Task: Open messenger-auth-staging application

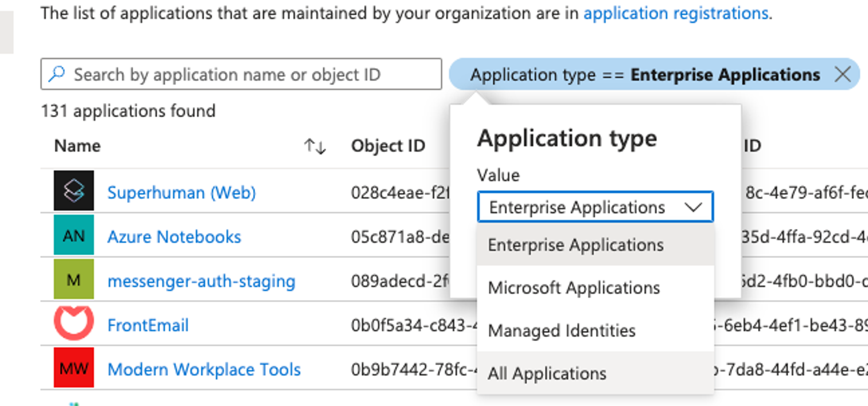Action: [201, 281]
